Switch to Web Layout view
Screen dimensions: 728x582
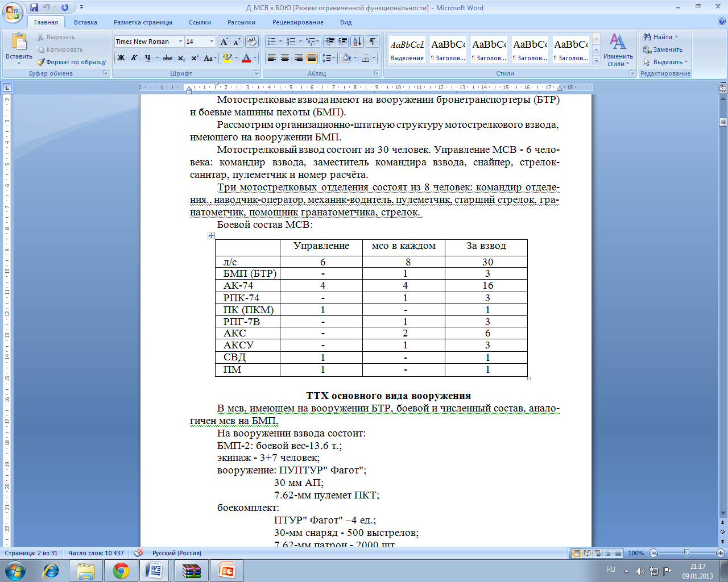597,553
